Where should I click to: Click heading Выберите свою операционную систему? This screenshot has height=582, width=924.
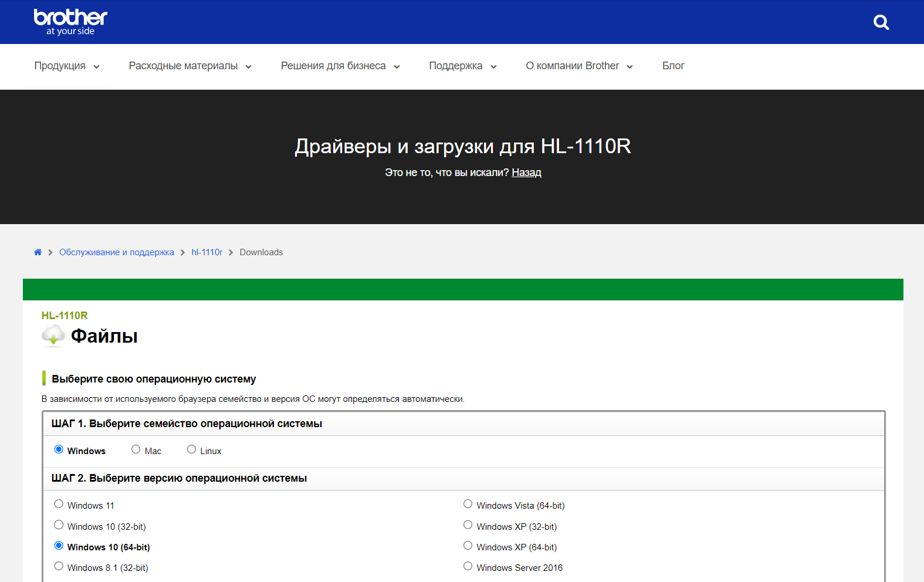click(x=154, y=379)
